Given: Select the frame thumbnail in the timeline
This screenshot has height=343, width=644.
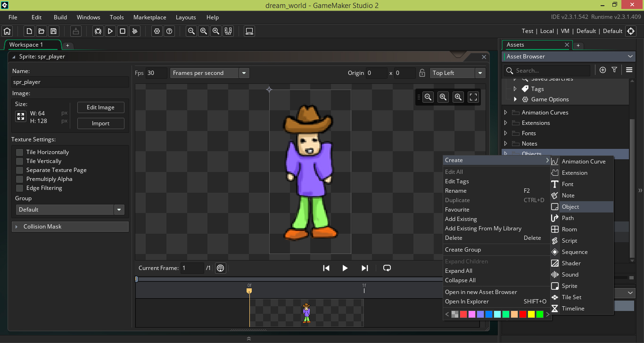Looking at the screenshot, I should pos(306,312).
